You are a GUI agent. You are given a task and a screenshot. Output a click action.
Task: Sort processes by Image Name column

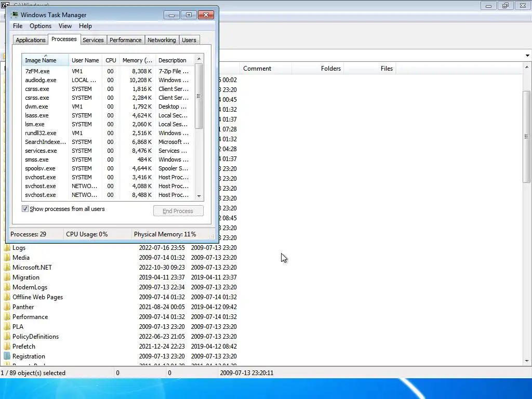click(x=46, y=60)
